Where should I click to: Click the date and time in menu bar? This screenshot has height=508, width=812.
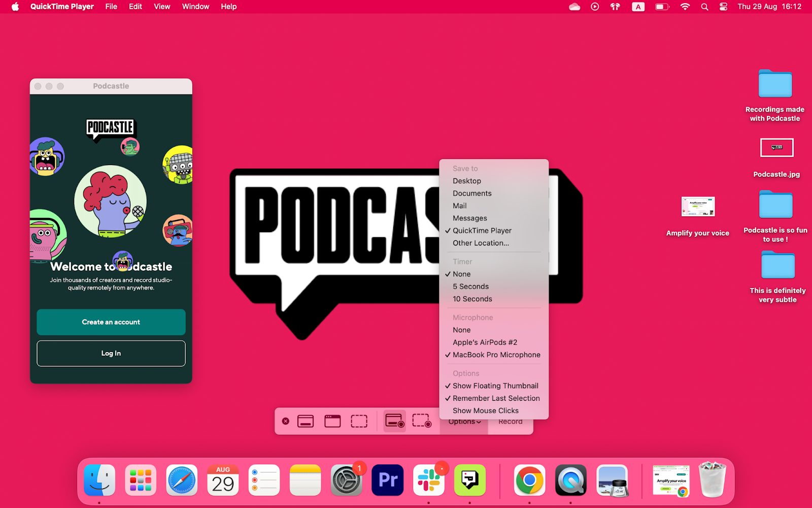tap(769, 7)
